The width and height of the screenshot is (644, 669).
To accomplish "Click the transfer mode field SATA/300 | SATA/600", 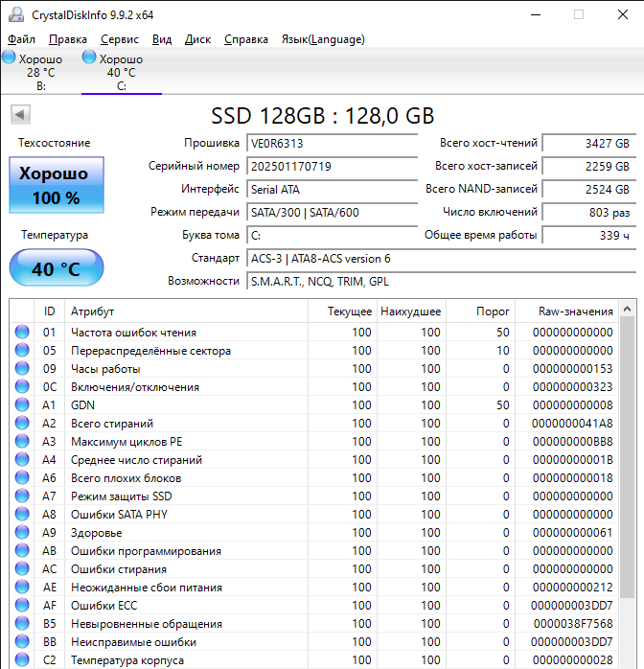I will (x=332, y=213).
